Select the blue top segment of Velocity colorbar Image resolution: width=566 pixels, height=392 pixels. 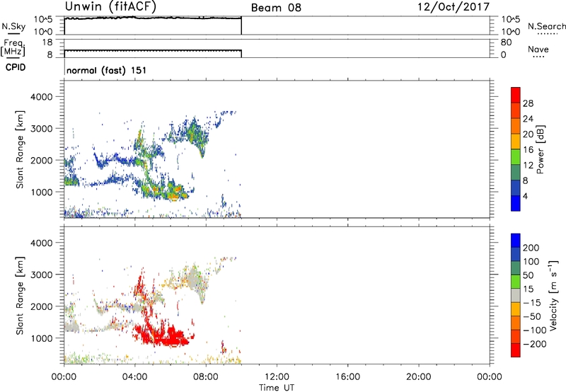pos(516,241)
